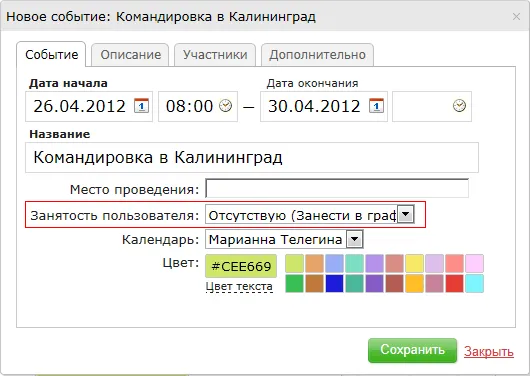Pick the violet swatch in bottom row
Viewport: 530px width, 376px height.
(374, 283)
